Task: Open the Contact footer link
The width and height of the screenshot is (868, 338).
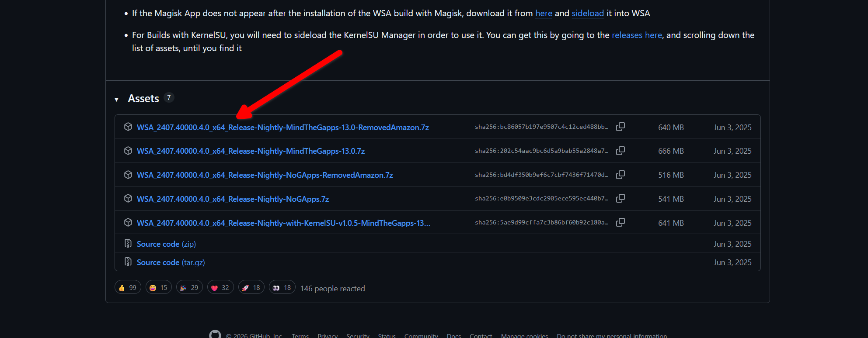Action: (x=481, y=335)
